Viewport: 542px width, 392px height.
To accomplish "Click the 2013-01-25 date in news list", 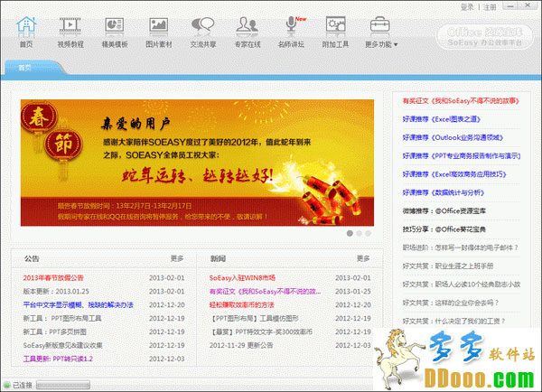I will pos(353,291).
